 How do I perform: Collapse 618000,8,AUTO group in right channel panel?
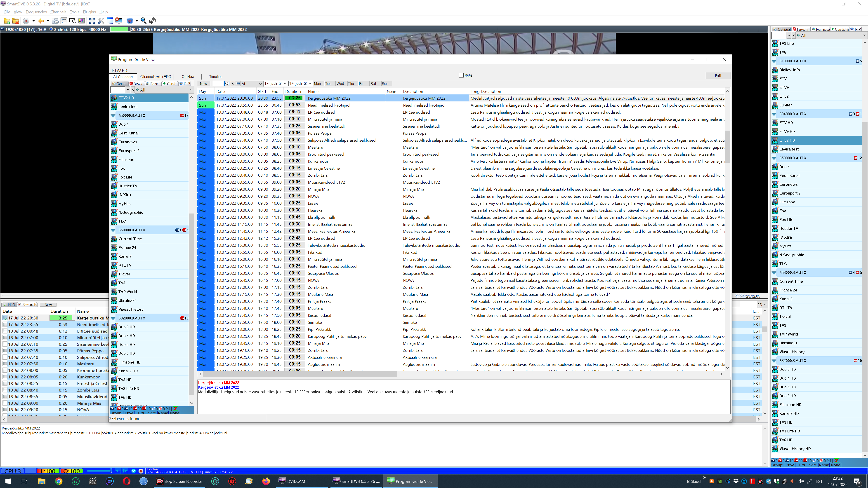(774, 61)
